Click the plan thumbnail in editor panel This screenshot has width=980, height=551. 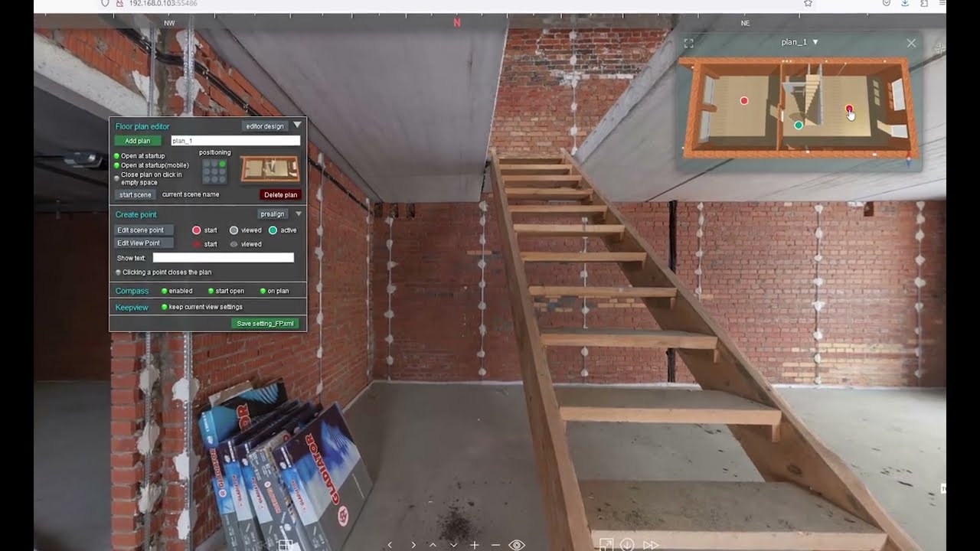pyautogui.click(x=270, y=170)
